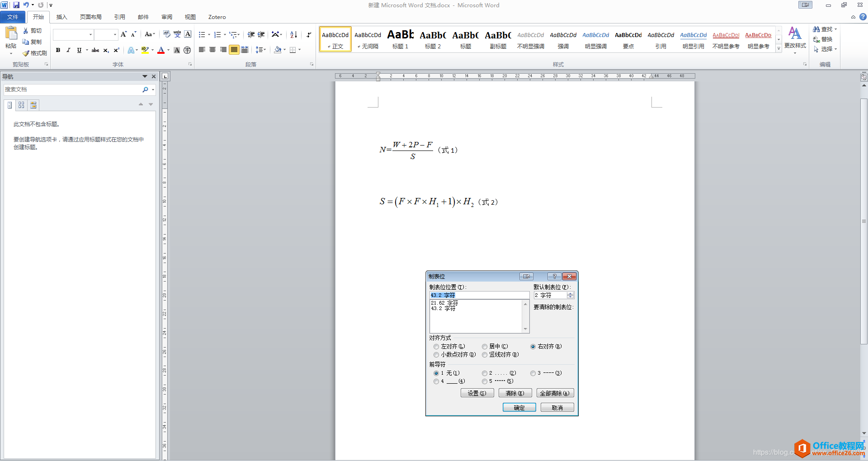Click the default tab stop stepper up arrow
The height and width of the screenshot is (461, 868).
click(571, 293)
